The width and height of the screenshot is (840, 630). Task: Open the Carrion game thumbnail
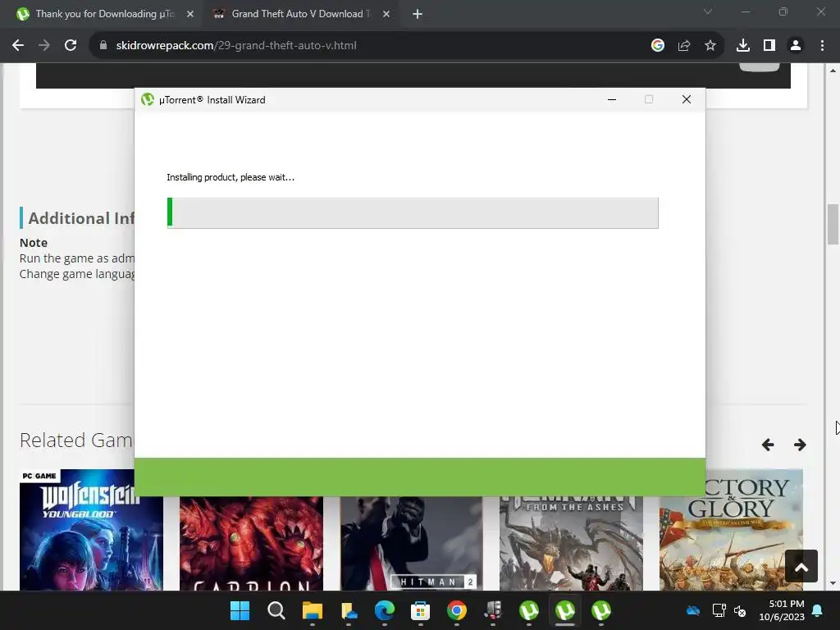[251, 543]
